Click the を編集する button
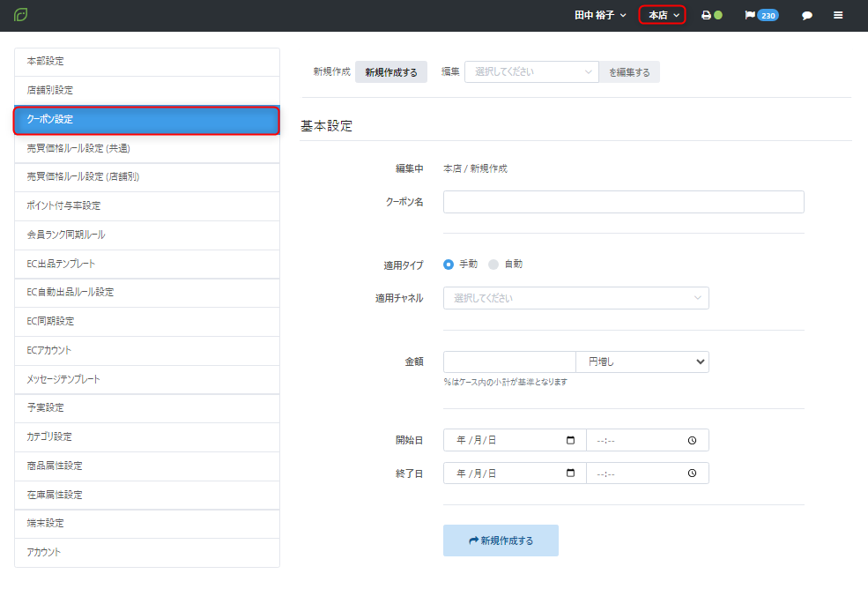 click(x=629, y=72)
